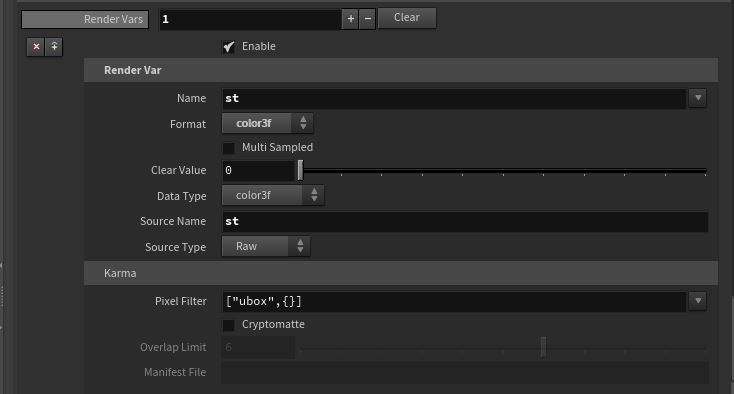
Task: Click the Overlap Limit number field
Action: (258, 347)
